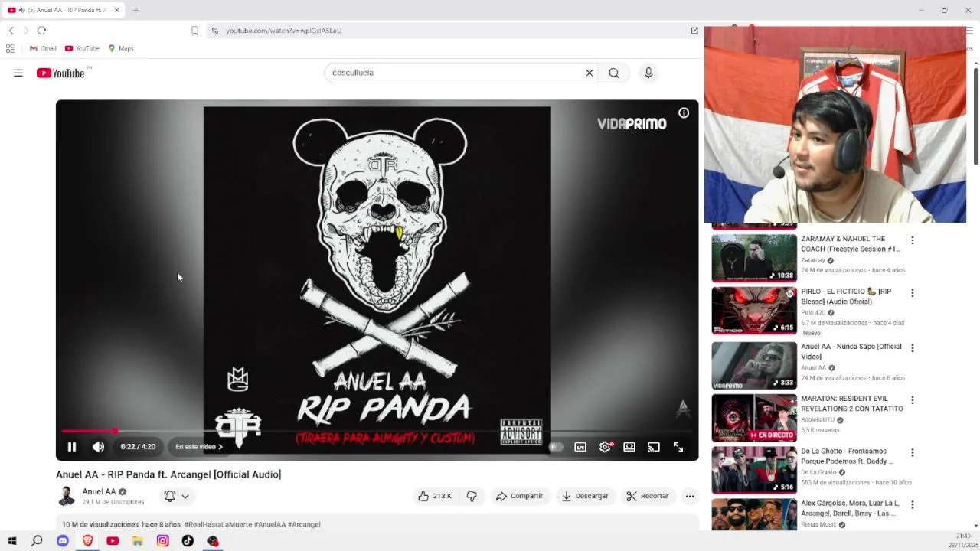Open Discord from the taskbar
The width and height of the screenshot is (980, 551).
coord(63,541)
